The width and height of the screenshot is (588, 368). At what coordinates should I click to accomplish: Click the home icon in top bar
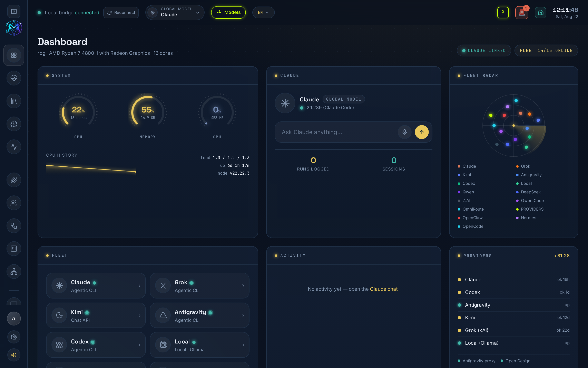click(x=541, y=12)
